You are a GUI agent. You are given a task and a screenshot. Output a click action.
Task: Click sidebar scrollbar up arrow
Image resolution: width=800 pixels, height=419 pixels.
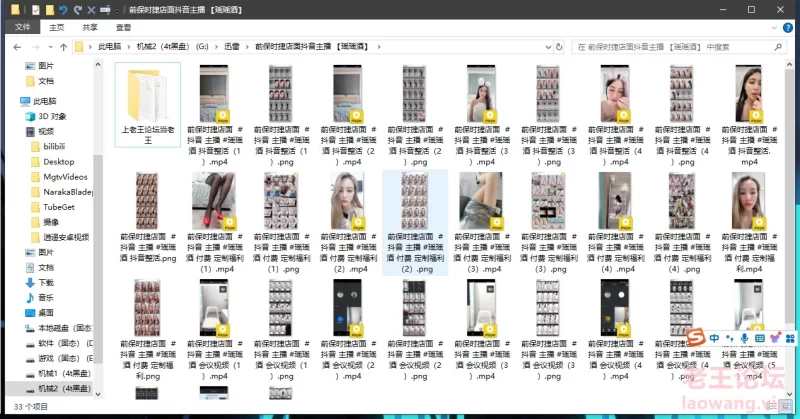click(x=97, y=65)
